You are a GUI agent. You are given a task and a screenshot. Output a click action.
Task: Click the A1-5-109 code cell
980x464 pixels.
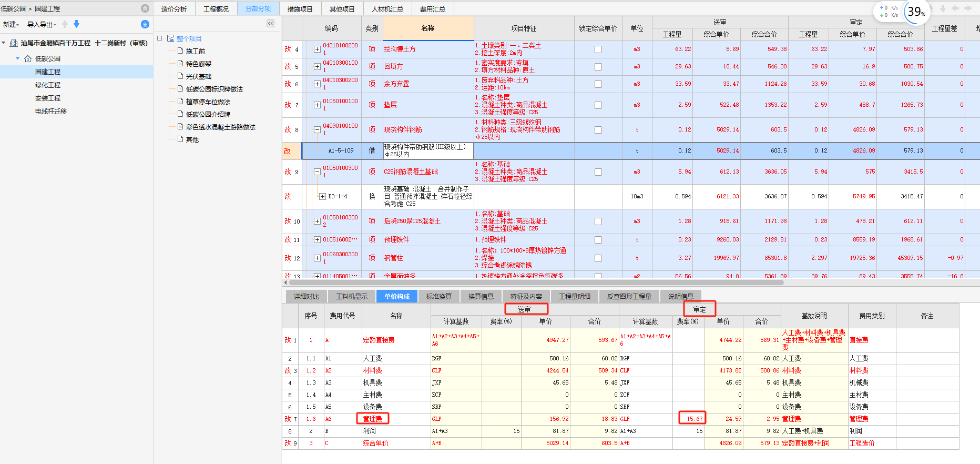pos(341,150)
